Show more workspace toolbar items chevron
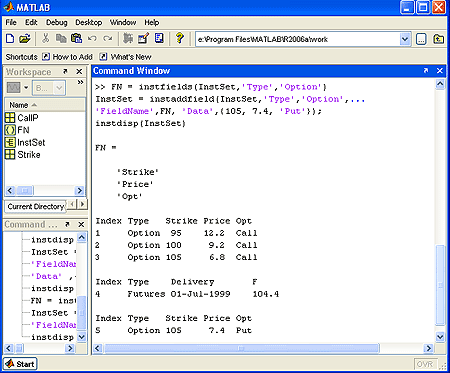Screen dimensions: 450x373 click(x=80, y=82)
